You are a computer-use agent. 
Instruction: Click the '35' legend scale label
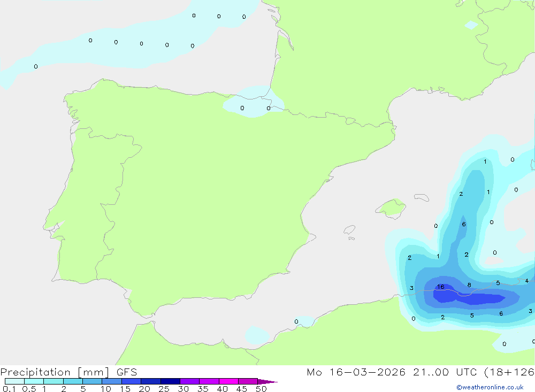pyautogui.click(x=203, y=389)
